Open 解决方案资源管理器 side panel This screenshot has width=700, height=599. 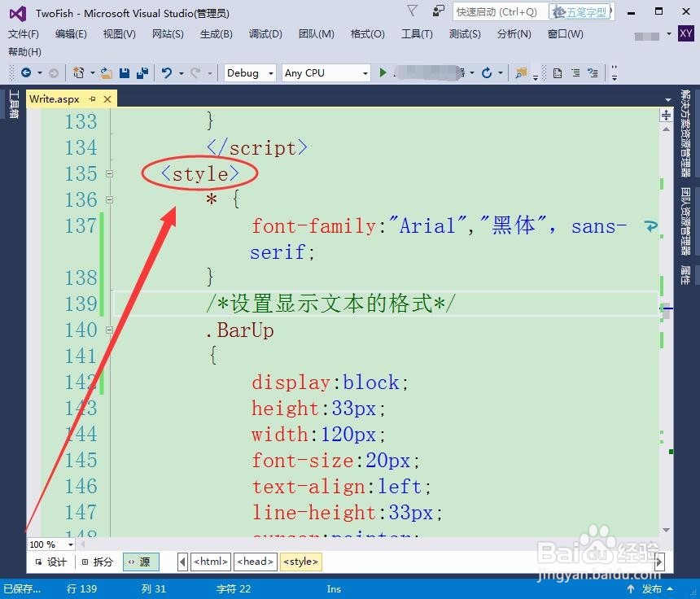pyautogui.click(x=685, y=133)
